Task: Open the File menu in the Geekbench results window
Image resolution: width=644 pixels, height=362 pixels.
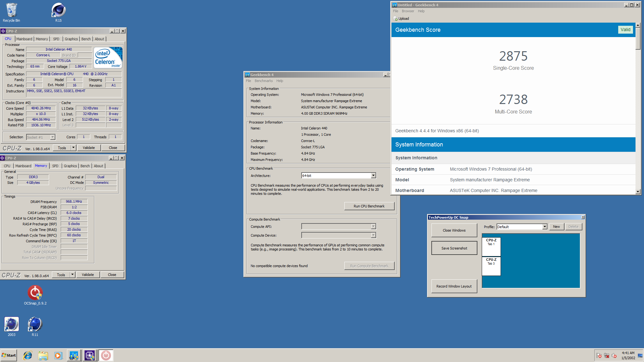Action: point(396,11)
